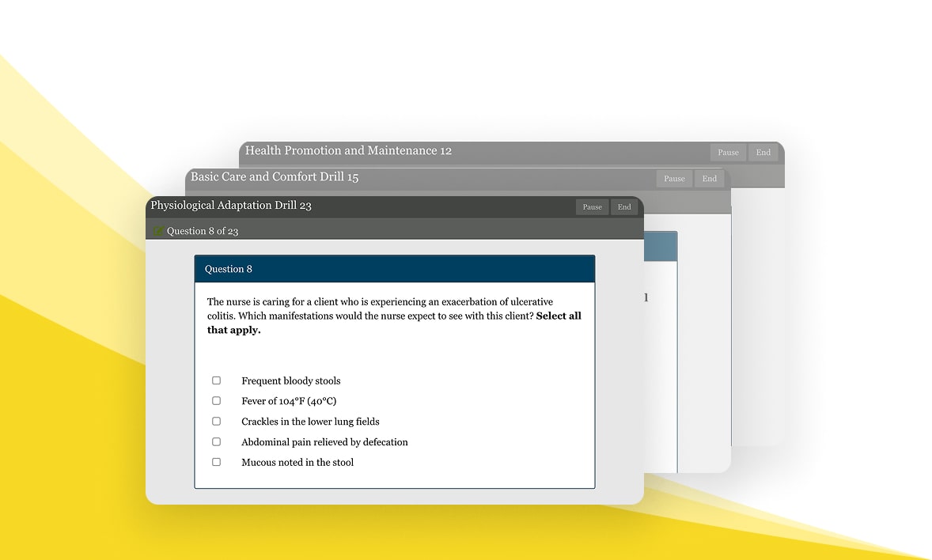Click the green edit icon beside Question 8 of 23
932x560 pixels.
tap(158, 231)
